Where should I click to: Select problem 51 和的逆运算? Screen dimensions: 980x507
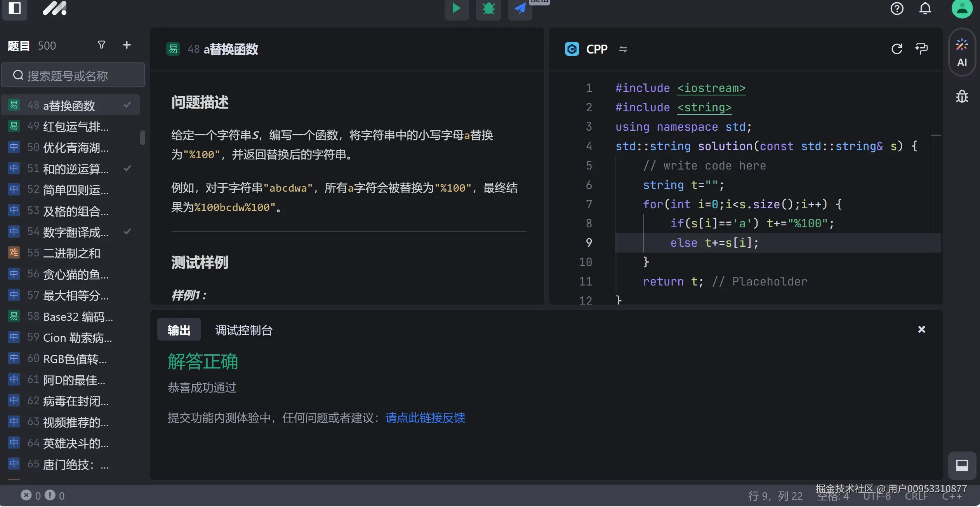click(x=71, y=168)
